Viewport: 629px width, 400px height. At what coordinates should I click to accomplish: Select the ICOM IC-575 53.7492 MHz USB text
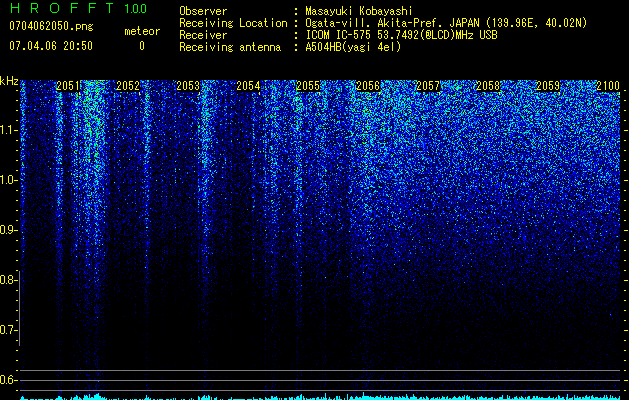click(401, 35)
